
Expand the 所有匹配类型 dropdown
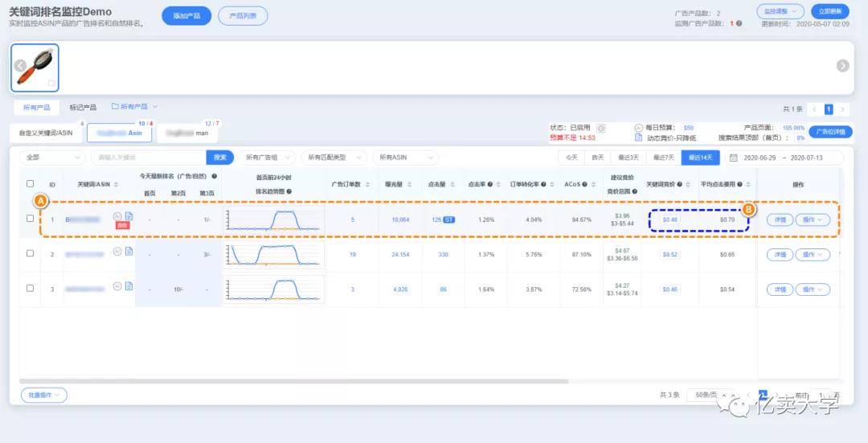[x=334, y=158]
